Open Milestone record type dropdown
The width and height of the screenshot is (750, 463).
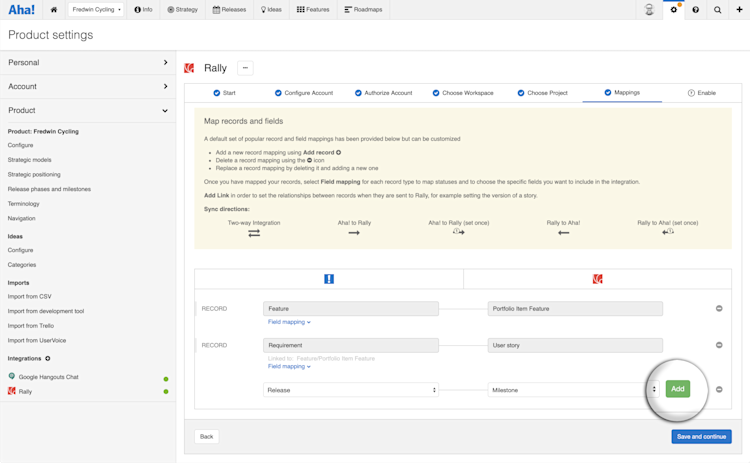click(x=574, y=390)
